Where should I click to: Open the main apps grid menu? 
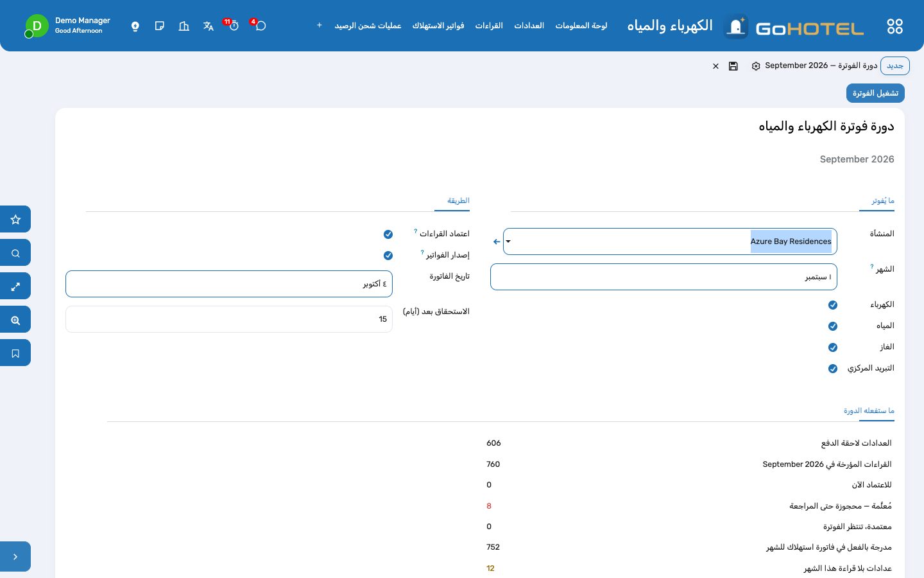(x=894, y=26)
